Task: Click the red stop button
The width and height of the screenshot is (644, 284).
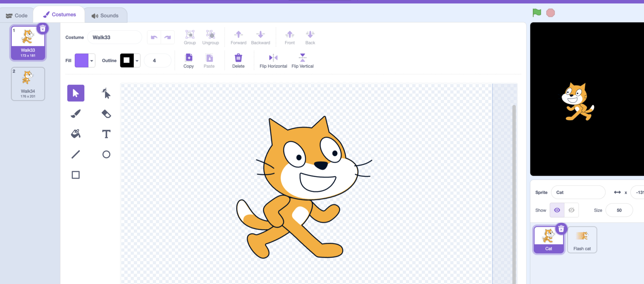Action: pyautogui.click(x=550, y=13)
